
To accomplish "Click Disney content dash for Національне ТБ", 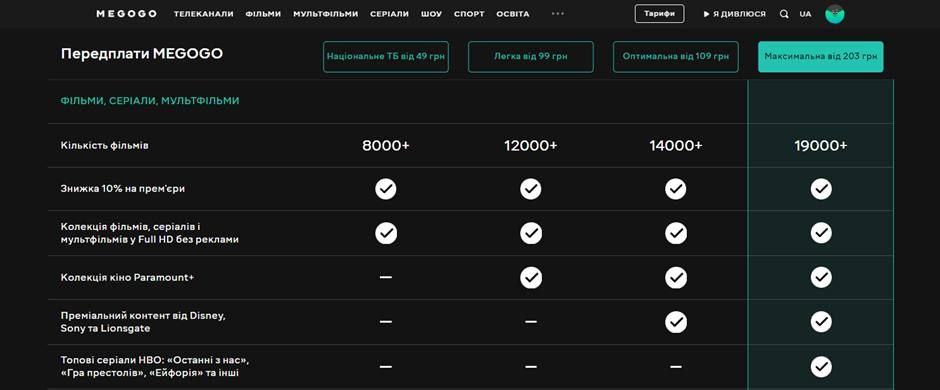I will click(386, 322).
